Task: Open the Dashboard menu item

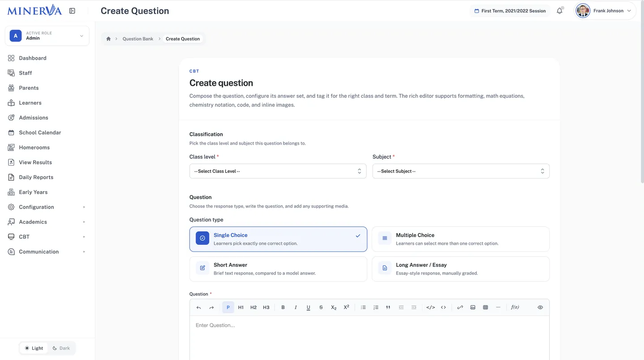Action: tap(47, 58)
